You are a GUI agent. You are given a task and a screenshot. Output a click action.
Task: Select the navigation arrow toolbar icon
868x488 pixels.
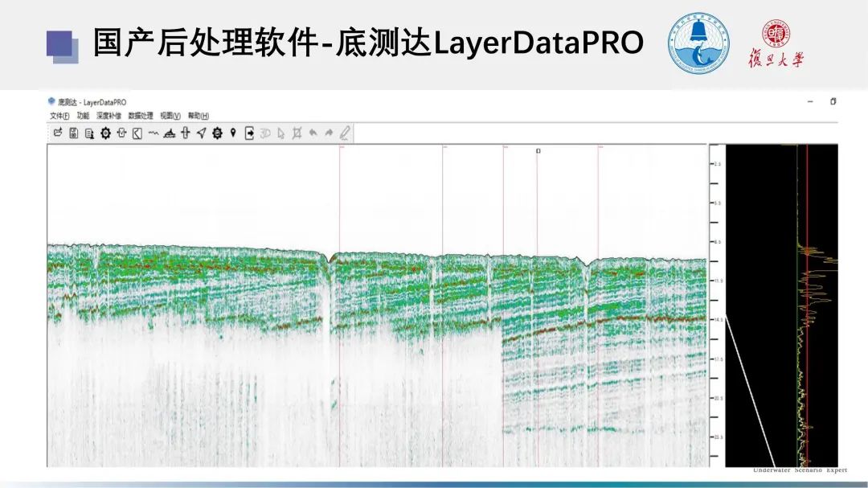201,133
